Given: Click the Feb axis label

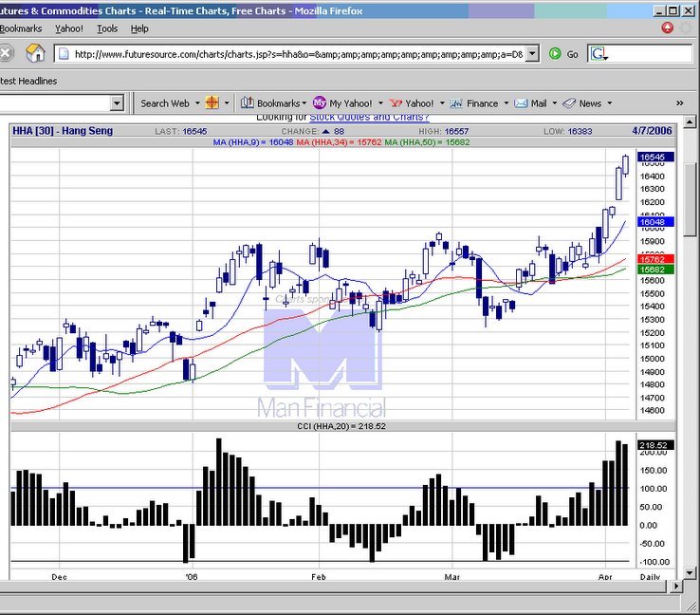Looking at the screenshot, I should tap(319, 577).
